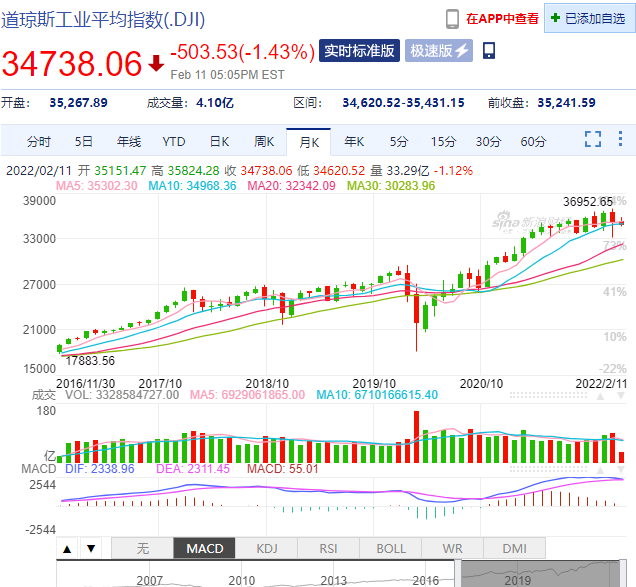
Task: Click the MA10: 34968.36 legend label
Action: pyautogui.click(x=192, y=186)
